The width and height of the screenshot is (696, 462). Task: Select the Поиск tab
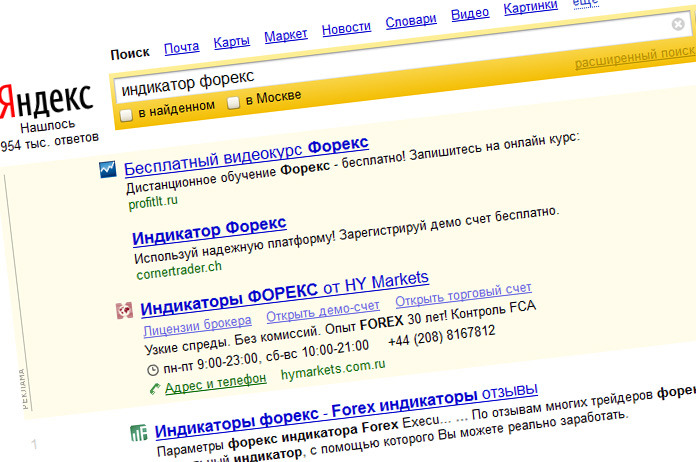[x=130, y=53]
